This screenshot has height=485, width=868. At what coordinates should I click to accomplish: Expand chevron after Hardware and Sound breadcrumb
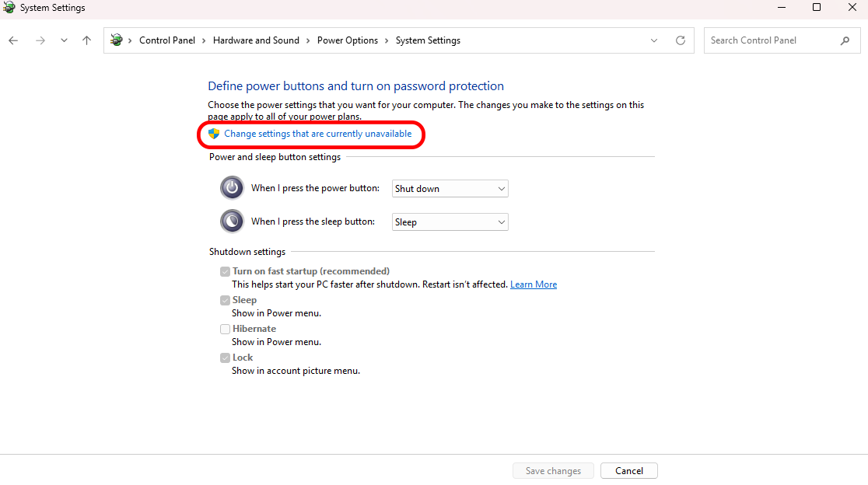click(x=308, y=40)
